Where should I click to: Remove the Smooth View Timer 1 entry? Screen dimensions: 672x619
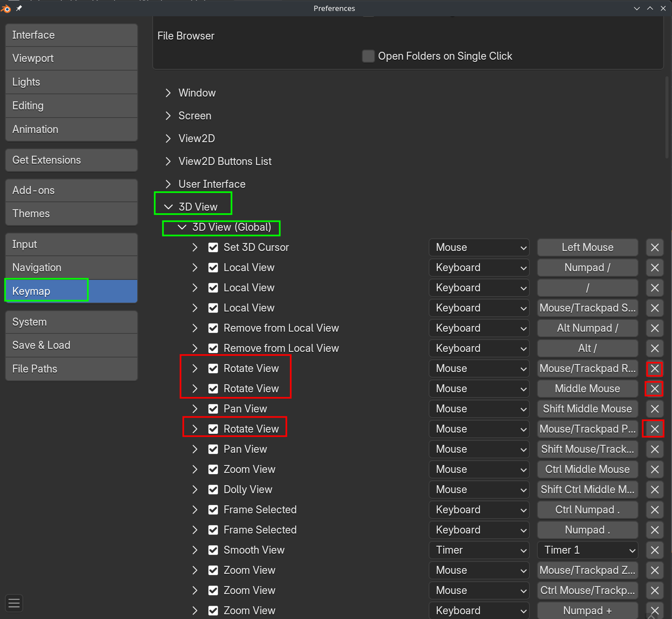pyautogui.click(x=655, y=550)
